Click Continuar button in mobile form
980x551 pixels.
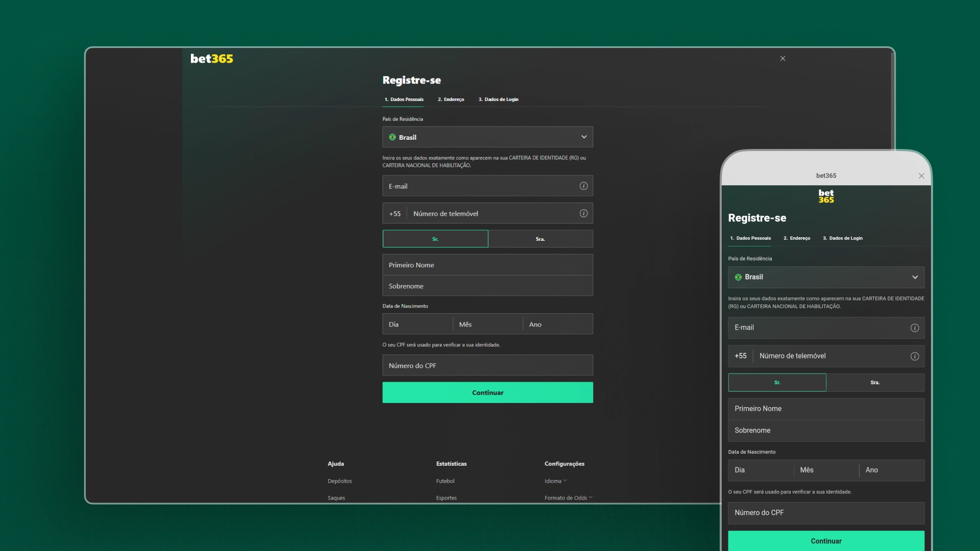coord(826,541)
